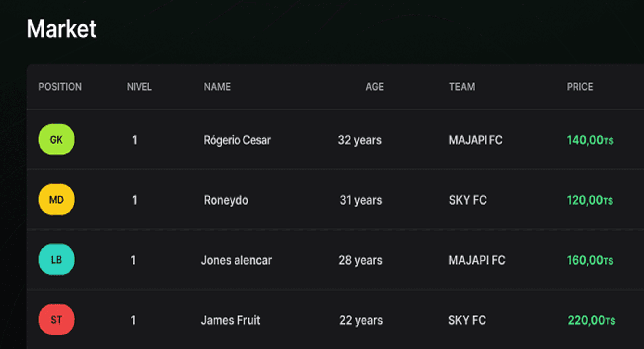The height and width of the screenshot is (349, 644).
Task: Click the green GK position badge
Action: [x=57, y=140]
